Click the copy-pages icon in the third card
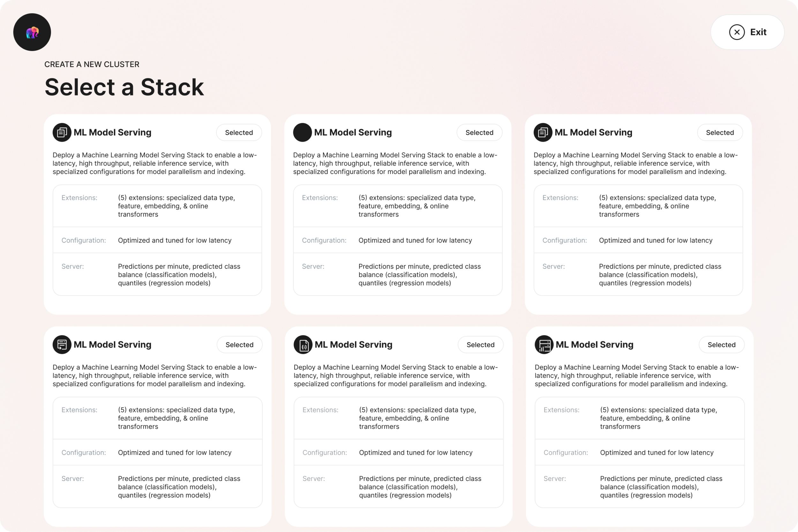 [543, 132]
